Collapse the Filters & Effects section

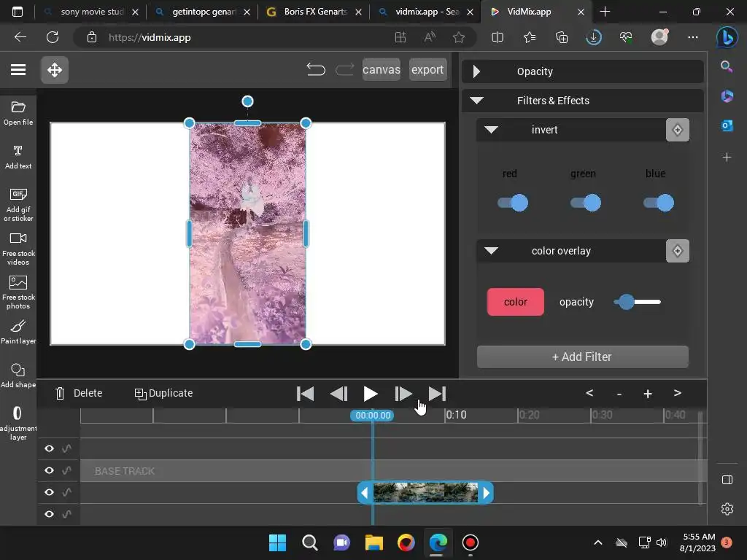(476, 101)
